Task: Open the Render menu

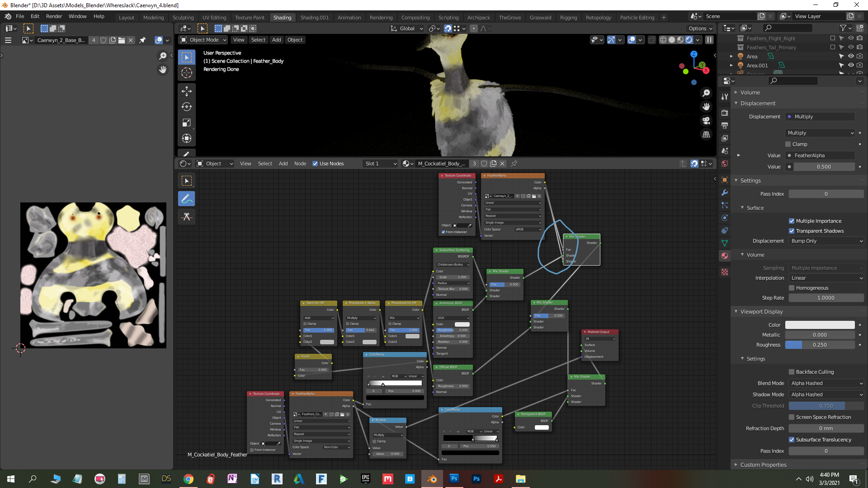Action: coord(54,16)
